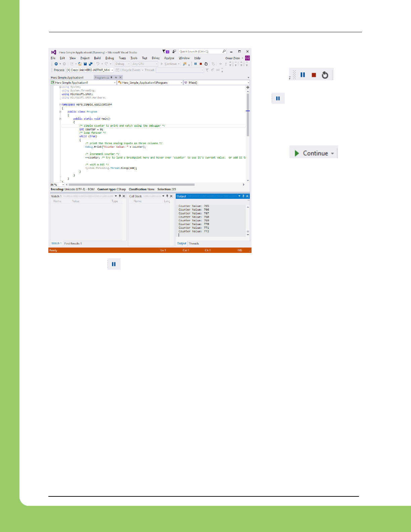Click the Pause (Break All) icon in the Visual Studio toolbar

(x=195, y=64)
